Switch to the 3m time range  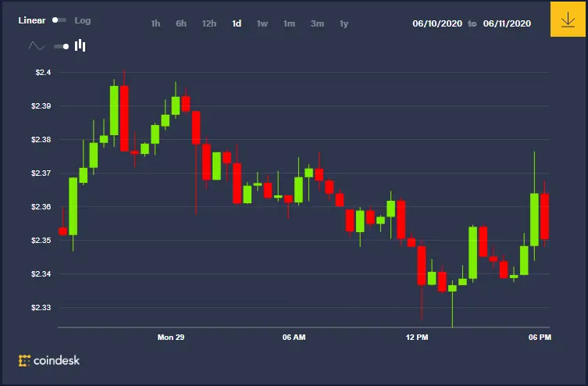coord(317,23)
